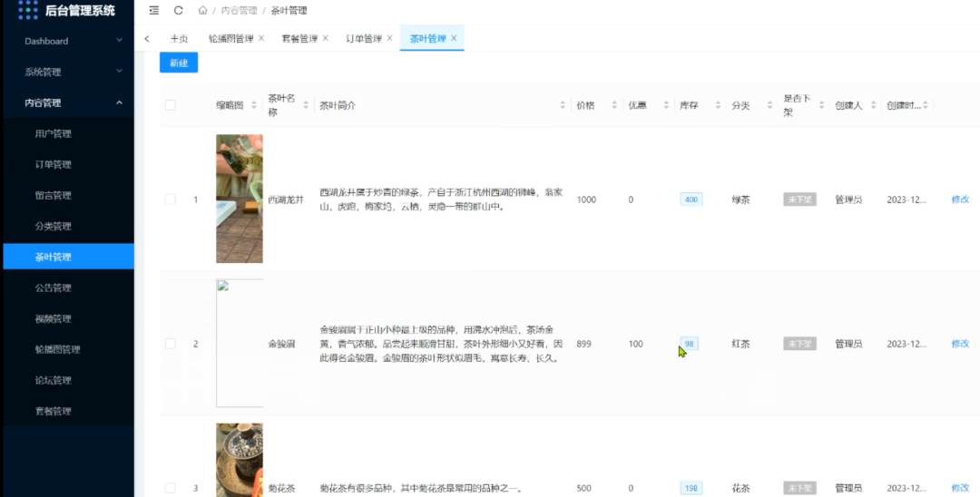Click the 金骏眉 tea name cell
This screenshot has width=980, height=497.
tap(281, 344)
